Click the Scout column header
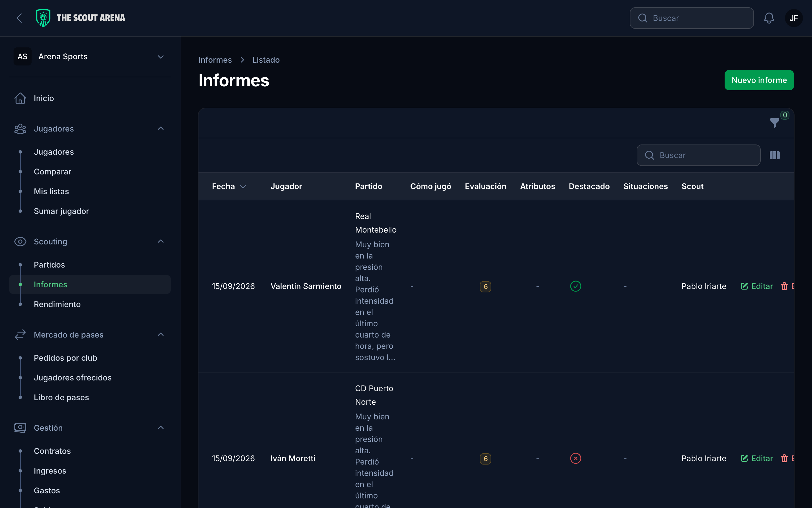Viewport: 812px width, 508px height. point(692,187)
